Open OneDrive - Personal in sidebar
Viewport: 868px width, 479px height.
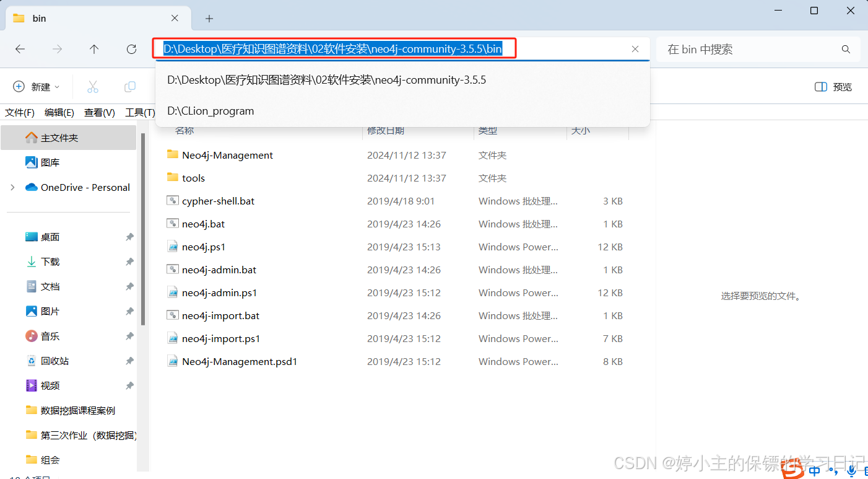tap(78, 187)
